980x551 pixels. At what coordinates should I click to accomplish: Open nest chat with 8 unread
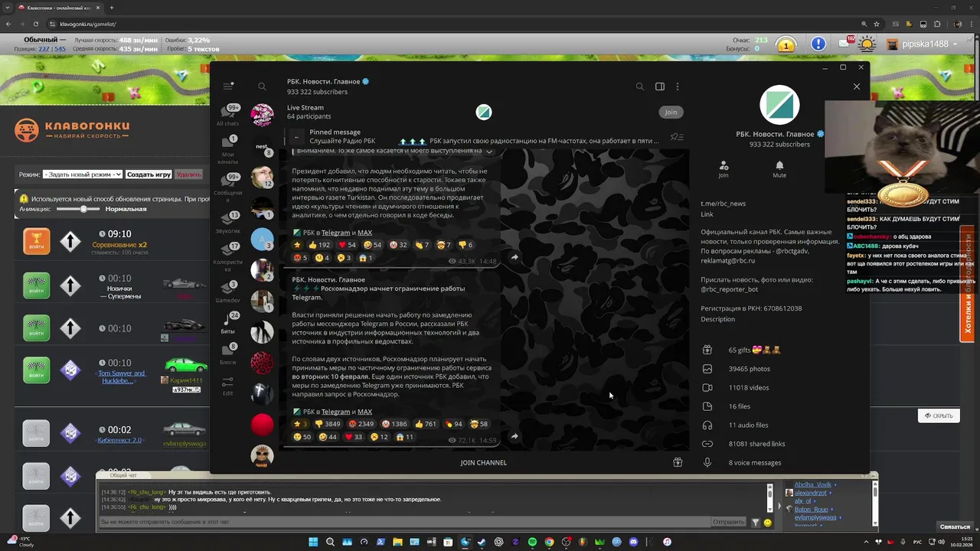[262, 145]
